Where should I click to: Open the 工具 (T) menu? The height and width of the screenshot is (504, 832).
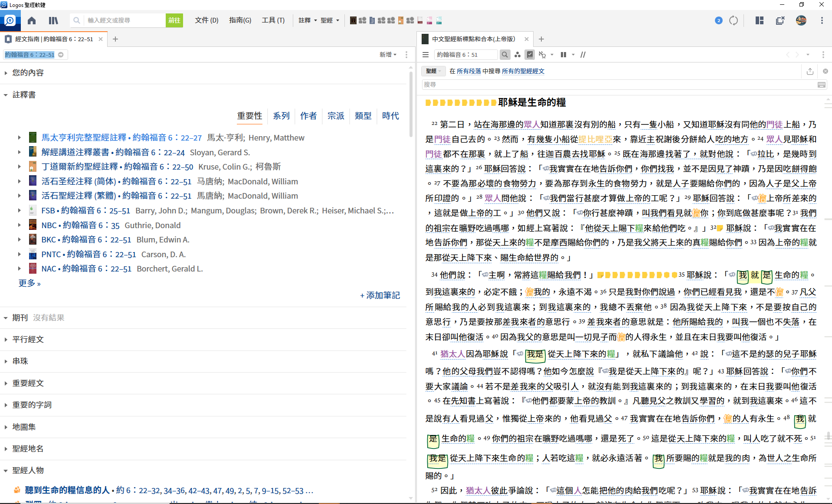pyautogui.click(x=273, y=20)
